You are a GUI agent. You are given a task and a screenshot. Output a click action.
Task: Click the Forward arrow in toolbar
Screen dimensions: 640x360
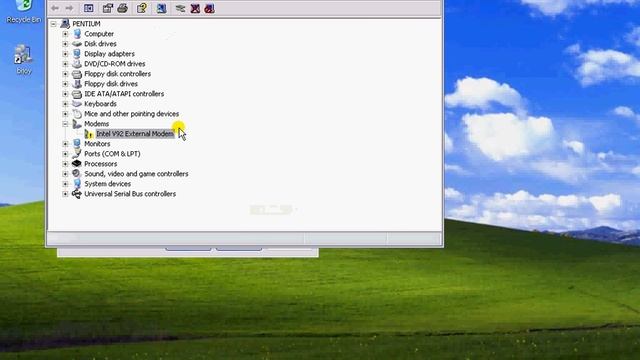pyautogui.click(x=69, y=8)
